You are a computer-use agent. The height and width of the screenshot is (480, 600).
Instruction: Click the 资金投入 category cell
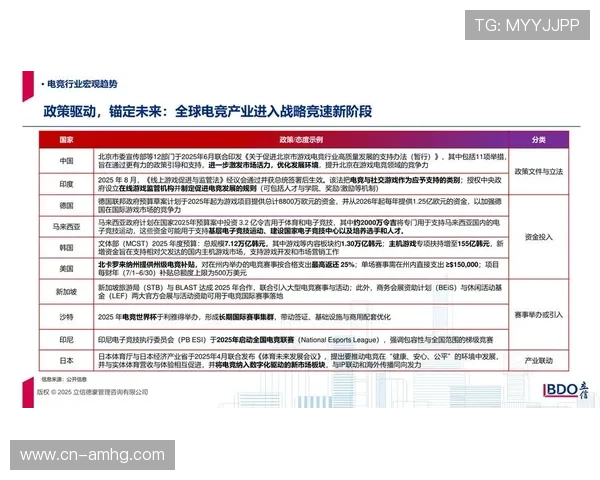click(538, 237)
